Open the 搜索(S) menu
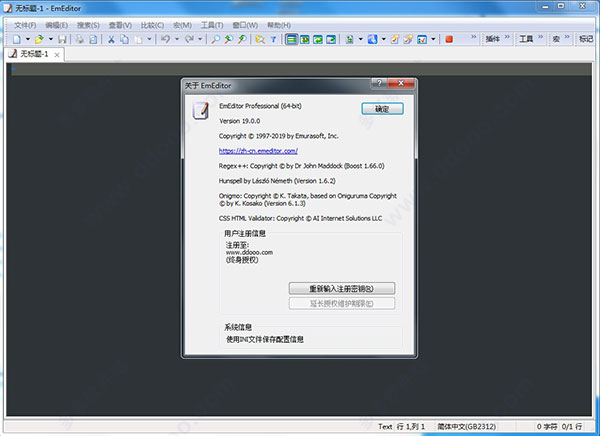The image size is (600, 436). (88, 25)
